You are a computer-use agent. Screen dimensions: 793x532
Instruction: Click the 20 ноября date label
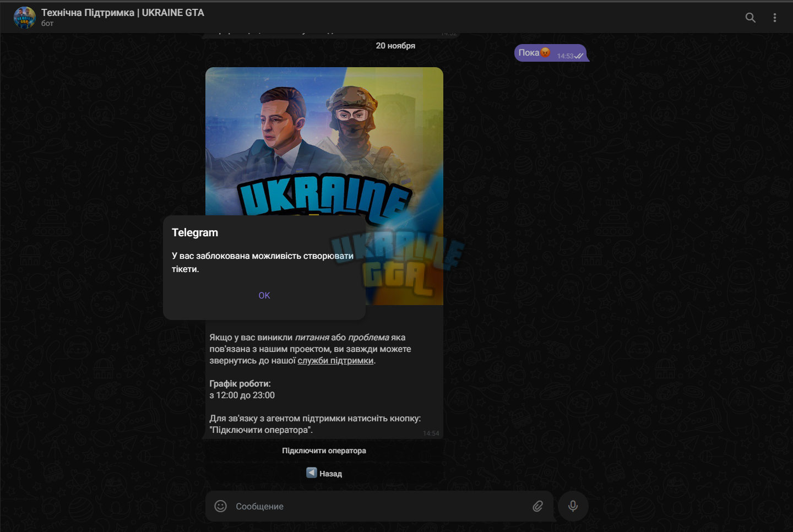click(x=395, y=46)
